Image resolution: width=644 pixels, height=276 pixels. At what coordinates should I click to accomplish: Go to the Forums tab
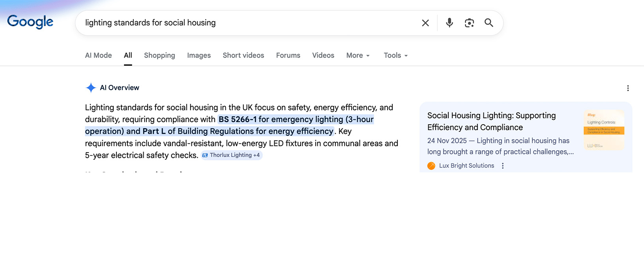pyautogui.click(x=288, y=56)
